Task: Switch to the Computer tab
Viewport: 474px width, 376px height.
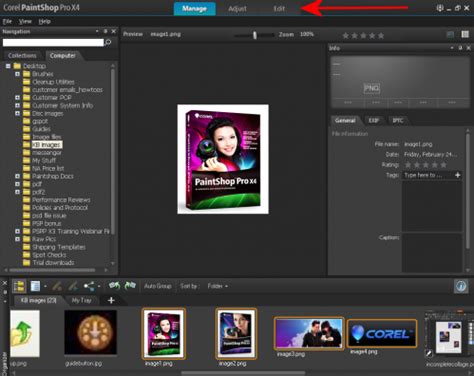Action: point(63,55)
